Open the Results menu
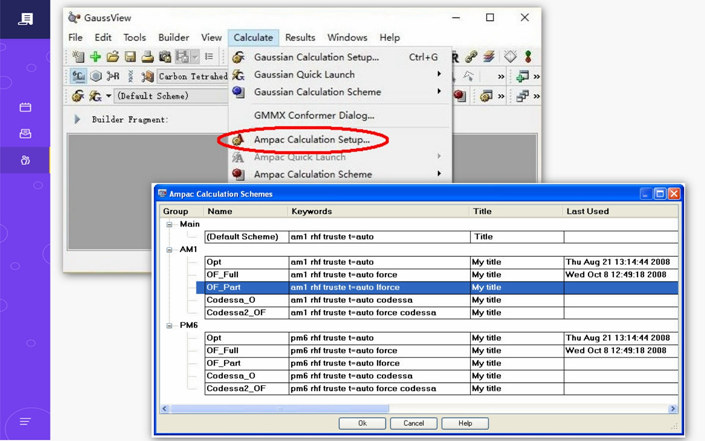Screen dimensions: 705x441 [300, 37]
